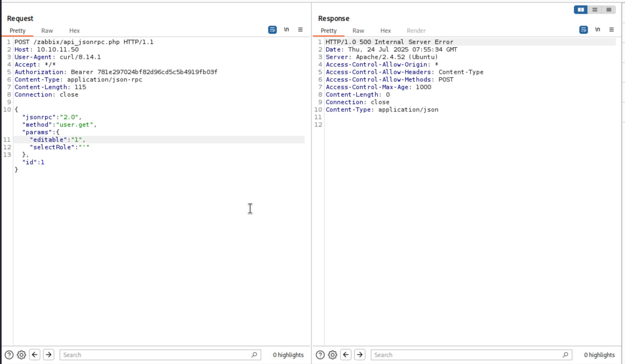Screen dimensions: 625x364
Task: Go to next match in Request
Action: (49, 355)
